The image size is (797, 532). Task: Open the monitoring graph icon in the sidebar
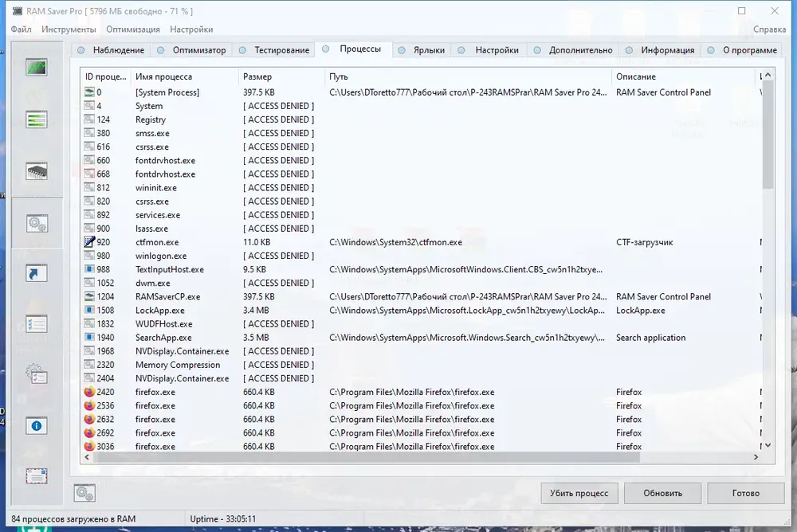37,68
